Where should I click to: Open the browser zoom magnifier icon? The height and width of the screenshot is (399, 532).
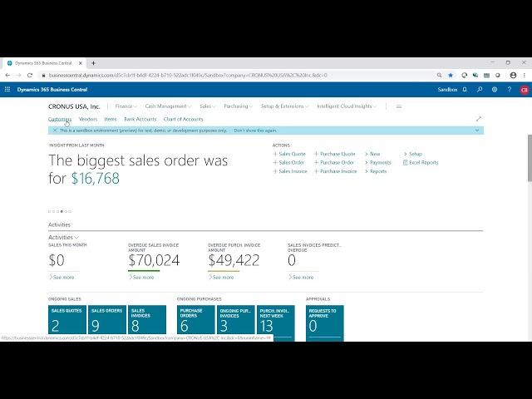(x=440, y=76)
